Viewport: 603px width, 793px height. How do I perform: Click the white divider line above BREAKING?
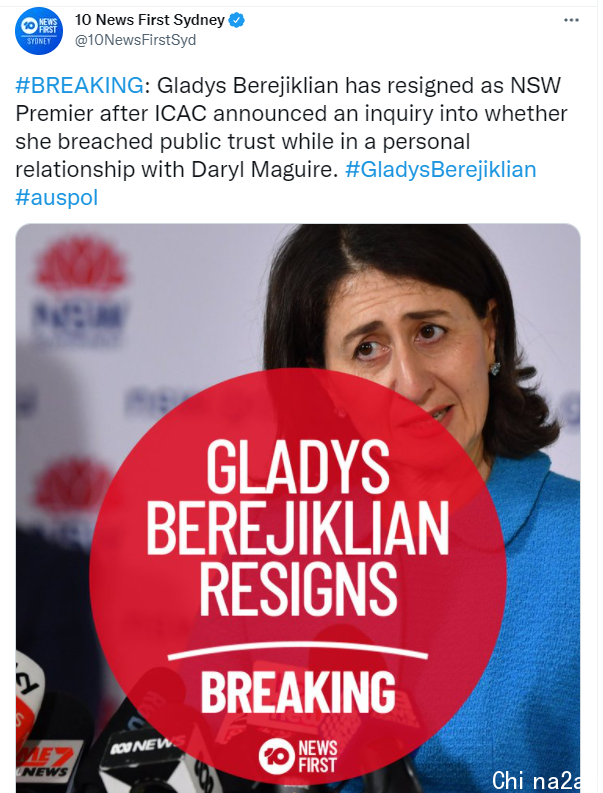297,652
